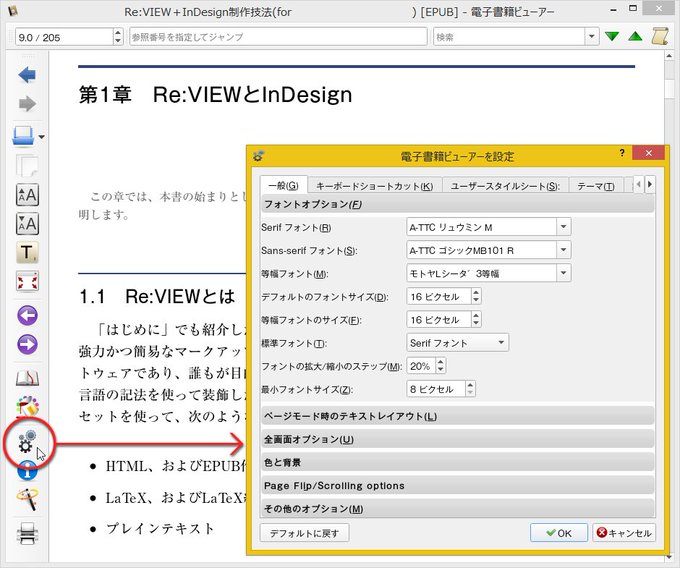The width and height of the screenshot is (680, 568).
Task: Click the 1.1 Re:VIEWとは heading
Action: pyautogui.click(x=157, y=297)
